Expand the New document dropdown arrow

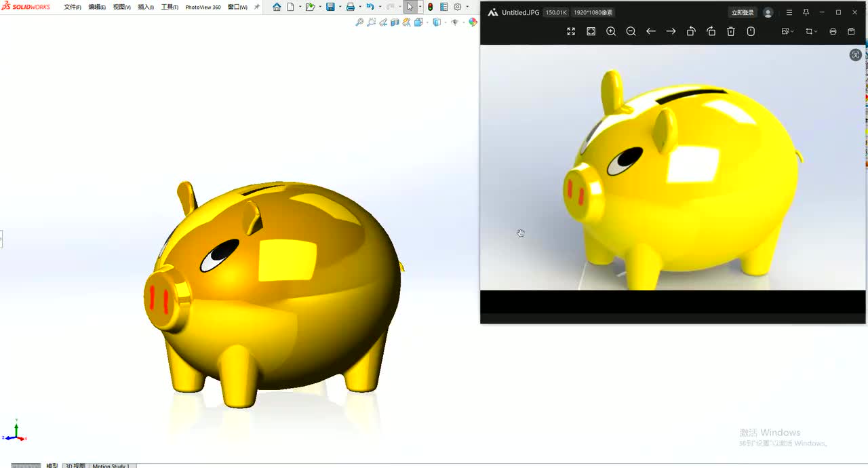(x=300, y=7)
